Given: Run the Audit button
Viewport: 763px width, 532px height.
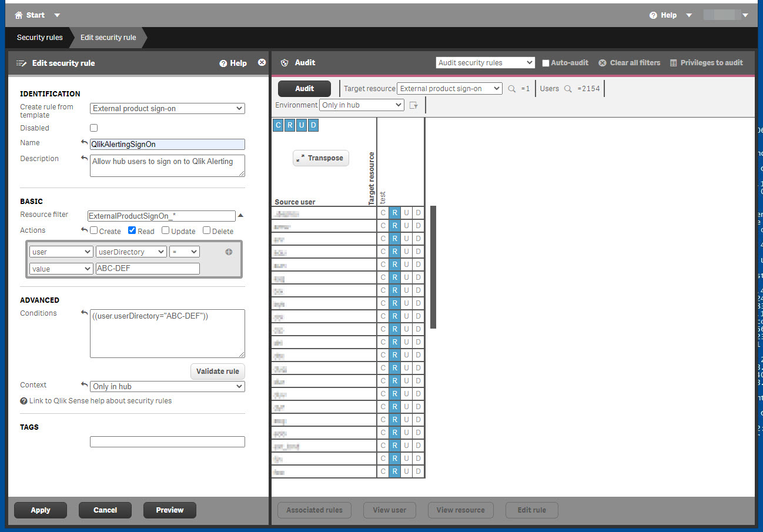Looking at the screenshot, I should pyautogui.click(x=304, y=88).
